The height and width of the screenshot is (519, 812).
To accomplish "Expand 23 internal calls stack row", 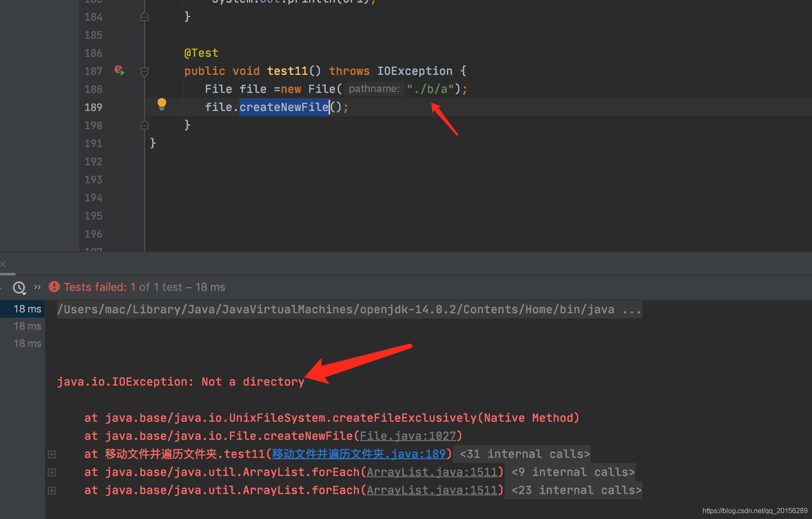I will (52, 490).
